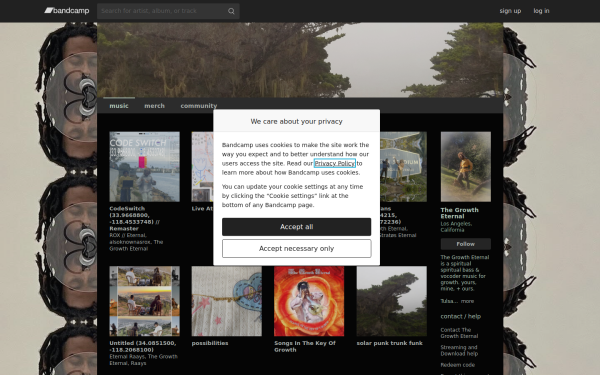The height and width of the screenshot is (375, 600).
Task: Open the CodeSwitch album cover
Action: [144, 166]
